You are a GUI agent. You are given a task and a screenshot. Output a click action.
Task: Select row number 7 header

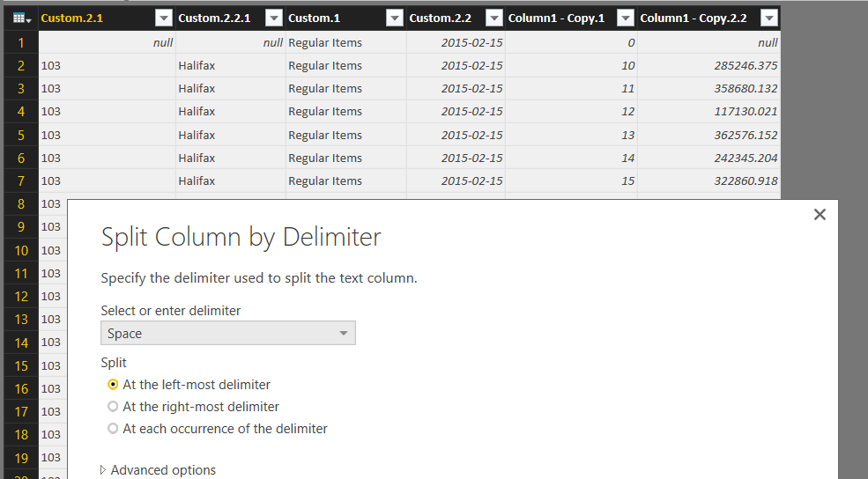21,181
